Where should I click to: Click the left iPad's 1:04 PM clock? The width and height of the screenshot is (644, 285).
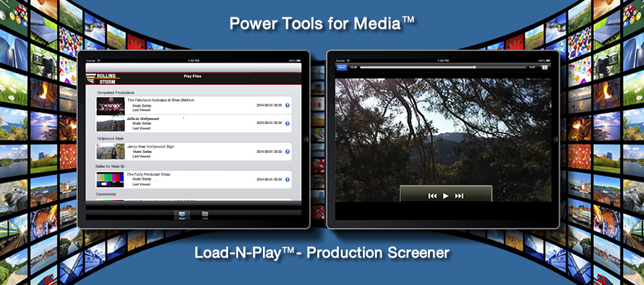click(x=193, y=60)
